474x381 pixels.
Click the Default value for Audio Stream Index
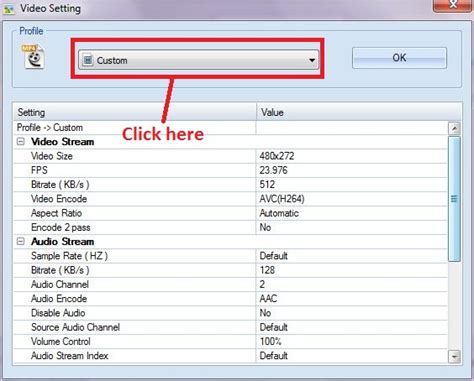click(273, 356)
